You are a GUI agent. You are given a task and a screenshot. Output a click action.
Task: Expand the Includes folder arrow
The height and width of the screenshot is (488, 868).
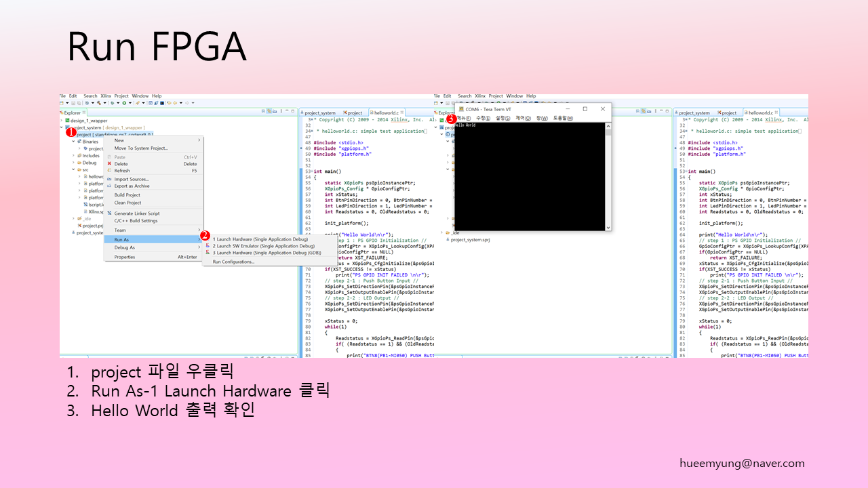[73, 155]
